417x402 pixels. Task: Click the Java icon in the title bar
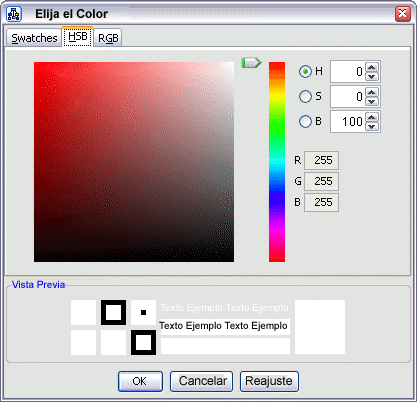tap(14, 14)
